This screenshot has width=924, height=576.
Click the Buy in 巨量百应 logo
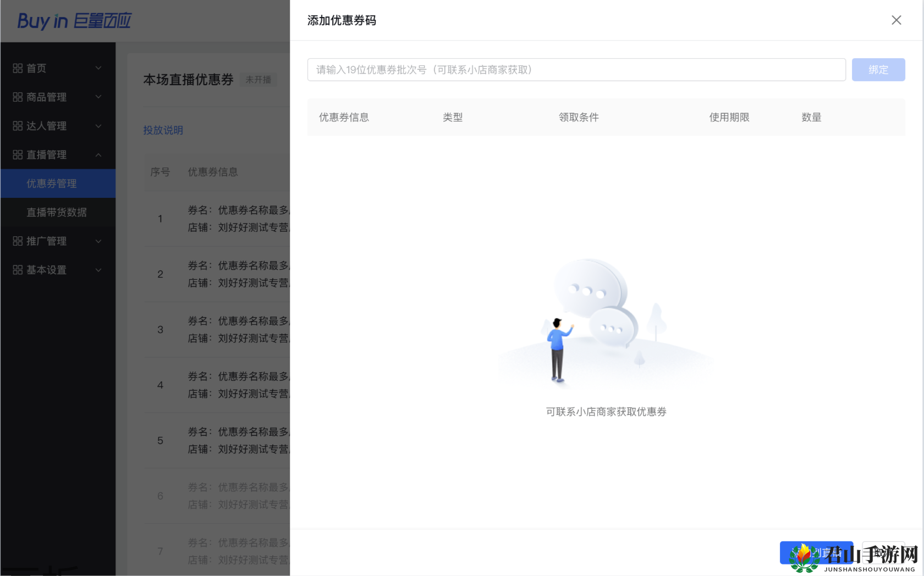(x=74, y=21)
